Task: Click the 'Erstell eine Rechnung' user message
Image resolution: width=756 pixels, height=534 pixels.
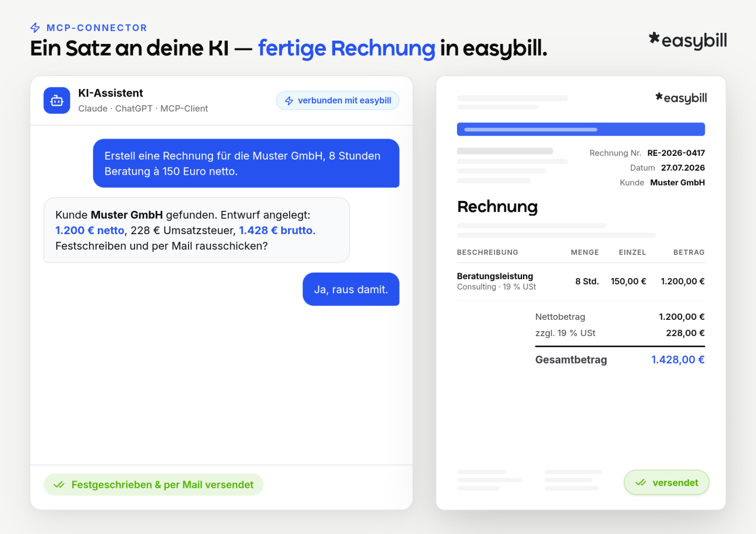Action: (246, 164)
